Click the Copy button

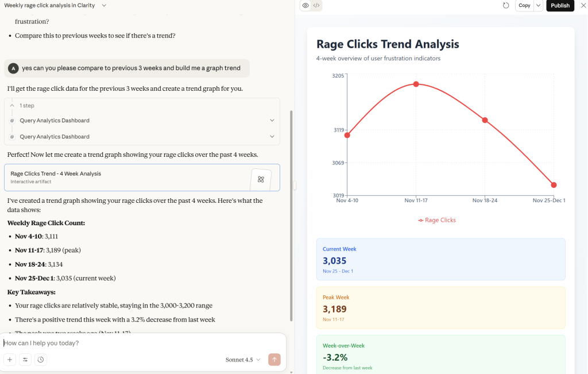524,6
